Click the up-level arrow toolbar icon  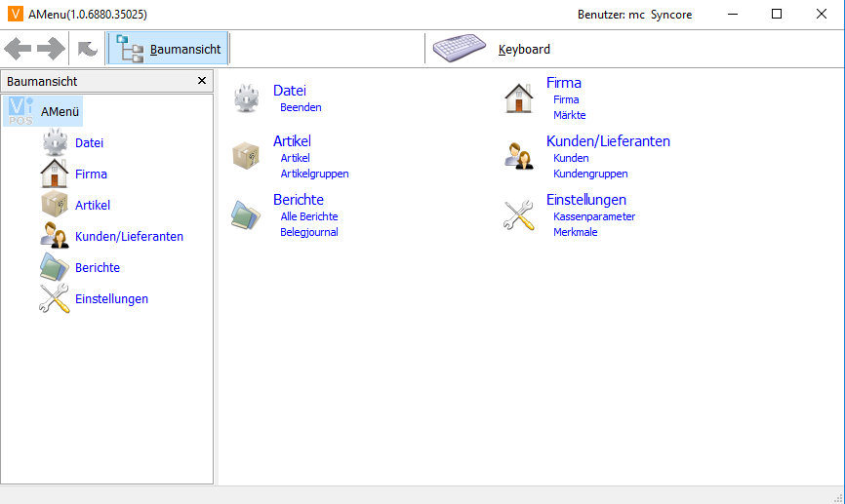point(88,49)
